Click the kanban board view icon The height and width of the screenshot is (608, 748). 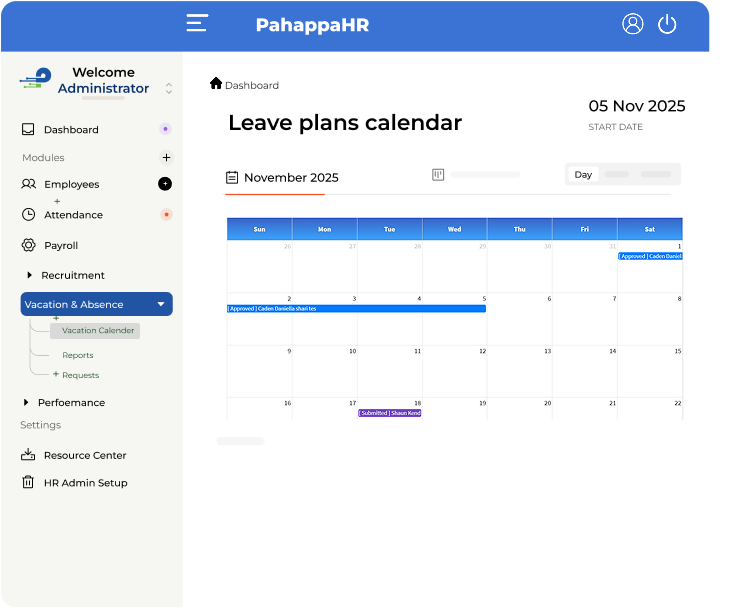point(438,175)
